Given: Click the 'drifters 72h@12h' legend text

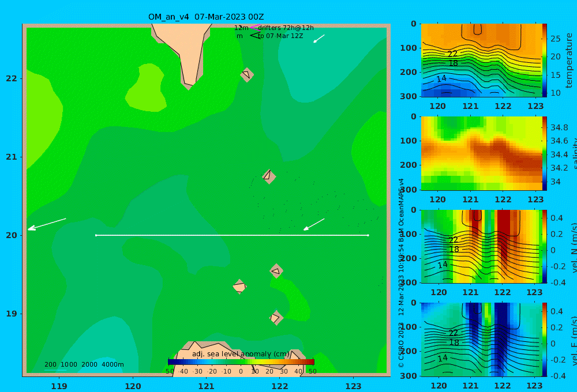Looking at the screenshot, I should [x=286, y=28].
